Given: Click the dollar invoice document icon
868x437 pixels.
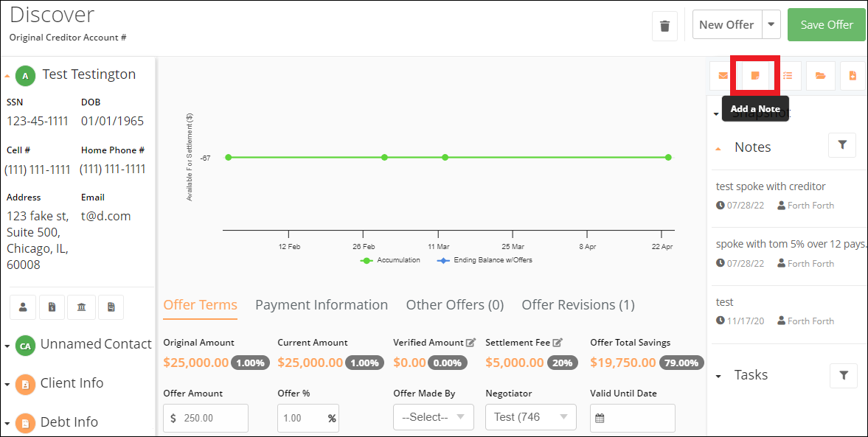Looking at the screenshot, I should (x=52, y=307).
